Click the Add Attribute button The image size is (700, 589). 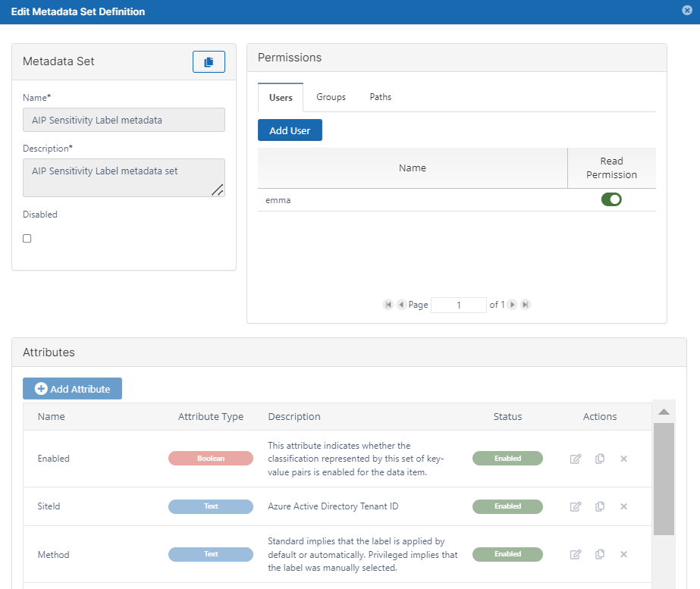tap(72, 389)
